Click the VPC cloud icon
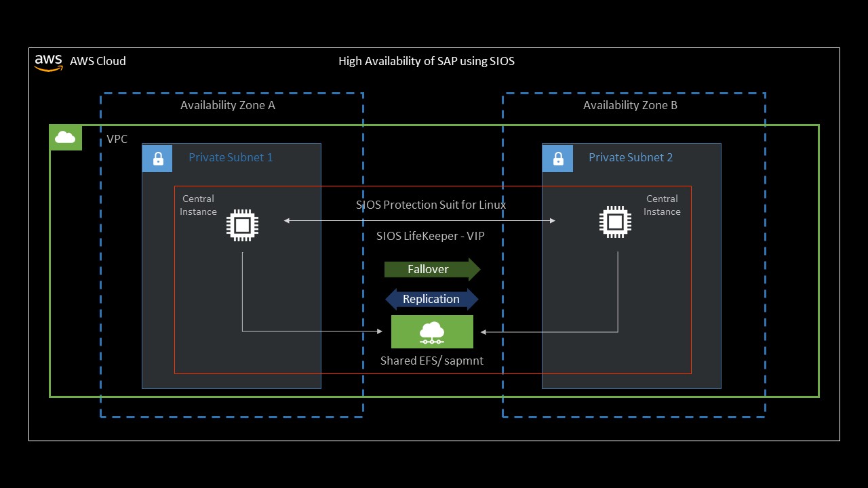 (x=65, y=138)
